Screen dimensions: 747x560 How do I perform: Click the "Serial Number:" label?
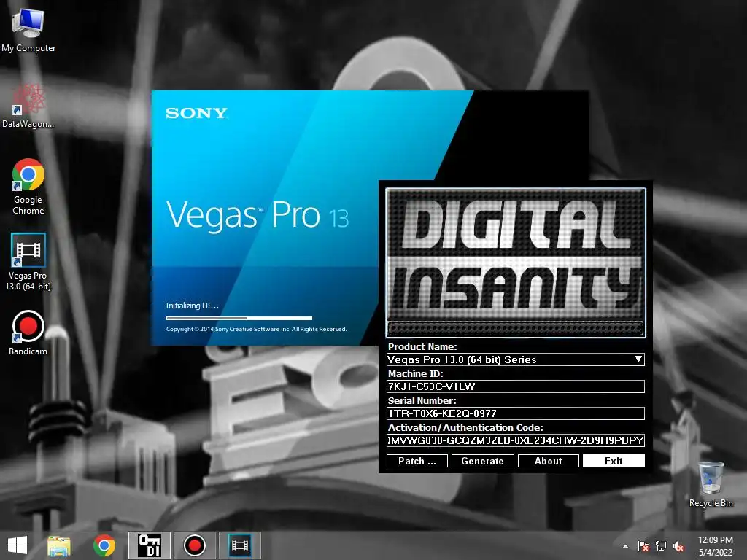point(422,400)
